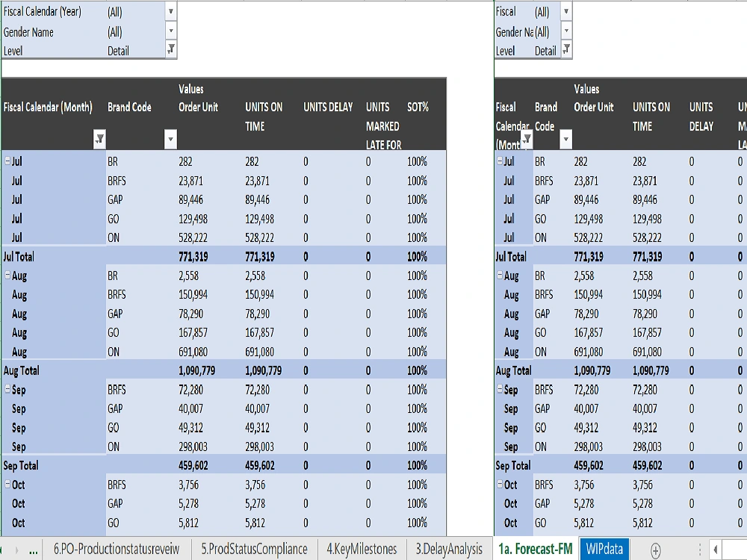Viewport: 747px width, 560px height.
Task: Open Level filter dropdown in left pivot
Action: pos(170,49)
